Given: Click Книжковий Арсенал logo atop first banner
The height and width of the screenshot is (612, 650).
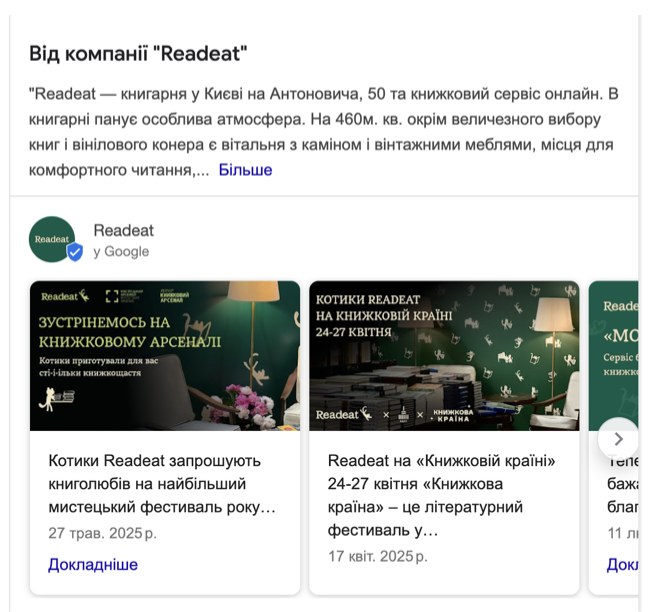Looking at the screenshot, I should click(x=175, y=296).
